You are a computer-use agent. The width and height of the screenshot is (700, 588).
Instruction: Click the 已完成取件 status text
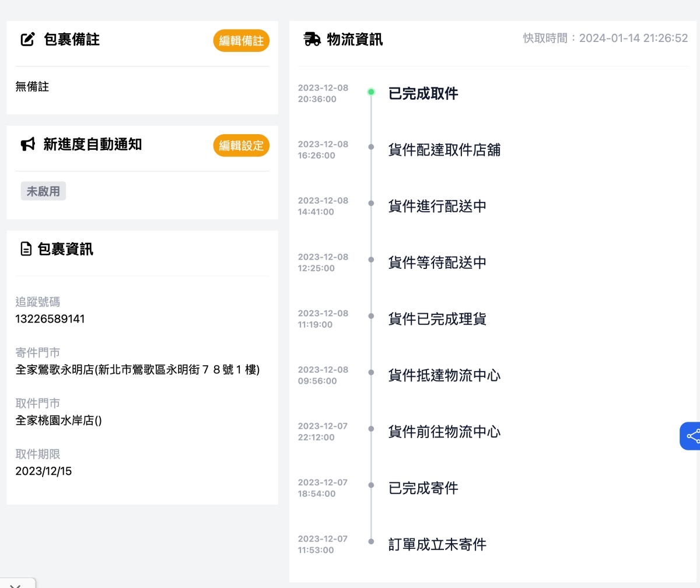(x=423, y=93)
